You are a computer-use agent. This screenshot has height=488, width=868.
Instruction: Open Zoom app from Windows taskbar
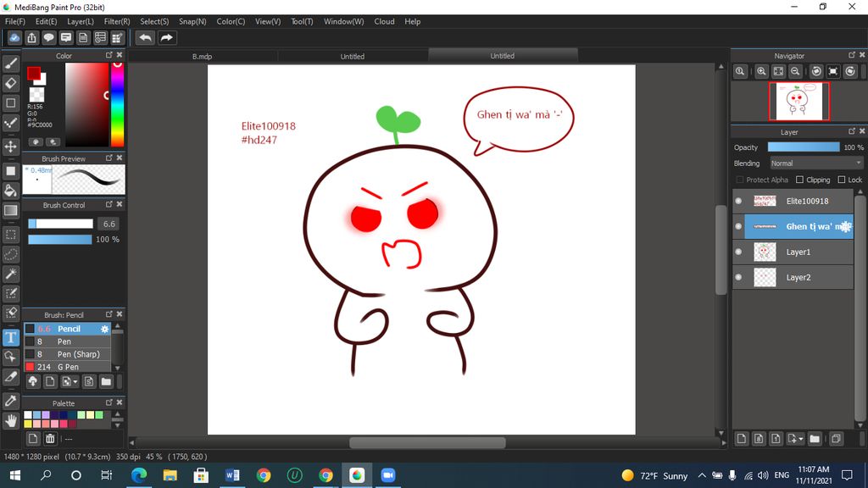387,475
